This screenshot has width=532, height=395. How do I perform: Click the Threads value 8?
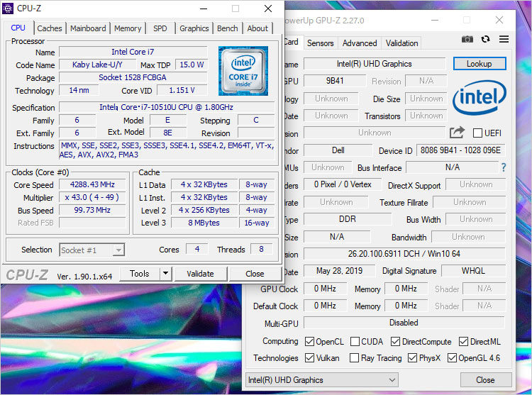click(x=261, y=249)
